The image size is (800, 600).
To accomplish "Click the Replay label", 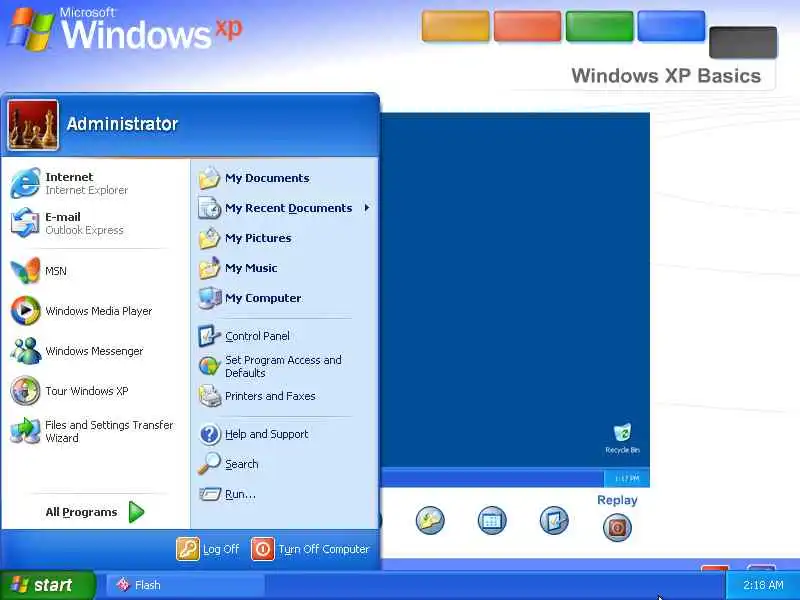I will 617,500.
